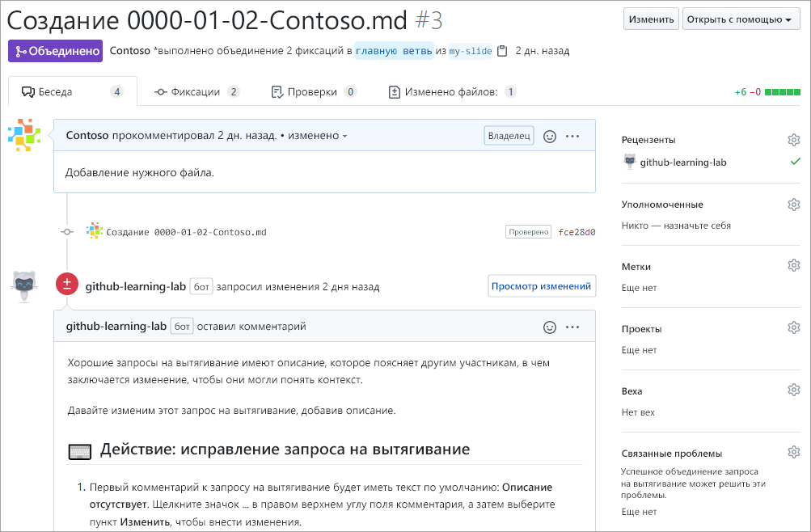The height and width of the screenshot is (532, 811).
Task: Click the Владелец owner badge
Action: 509,136
